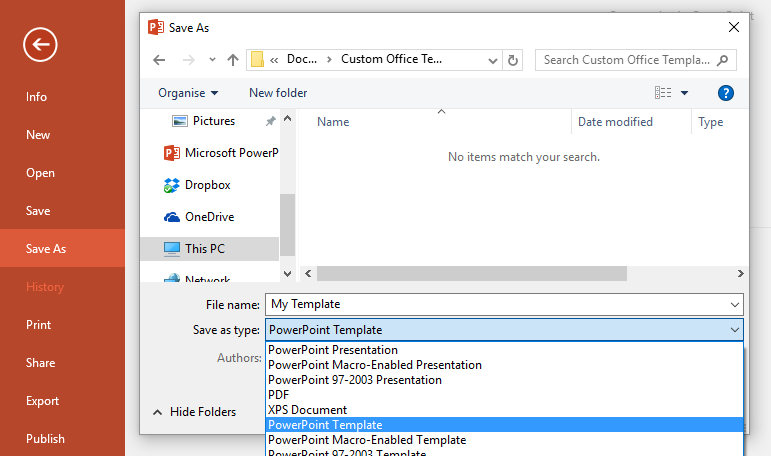771x456 pixels.
Task: Go up one folder level
Action: 233,60
